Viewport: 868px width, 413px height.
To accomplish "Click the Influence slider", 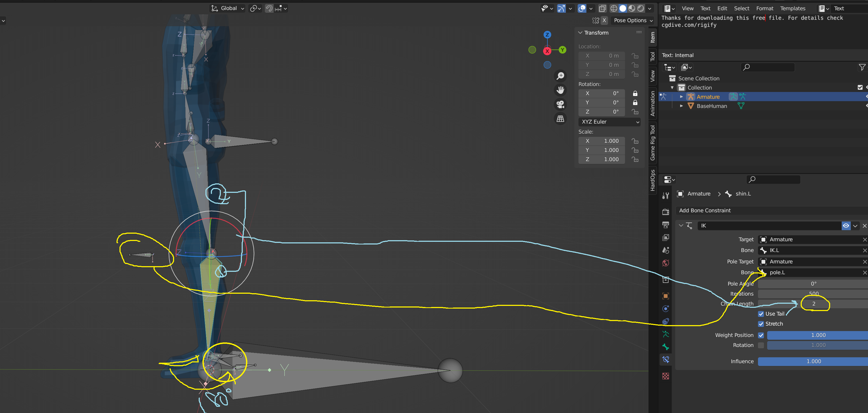I will click(x=813, y=361).
